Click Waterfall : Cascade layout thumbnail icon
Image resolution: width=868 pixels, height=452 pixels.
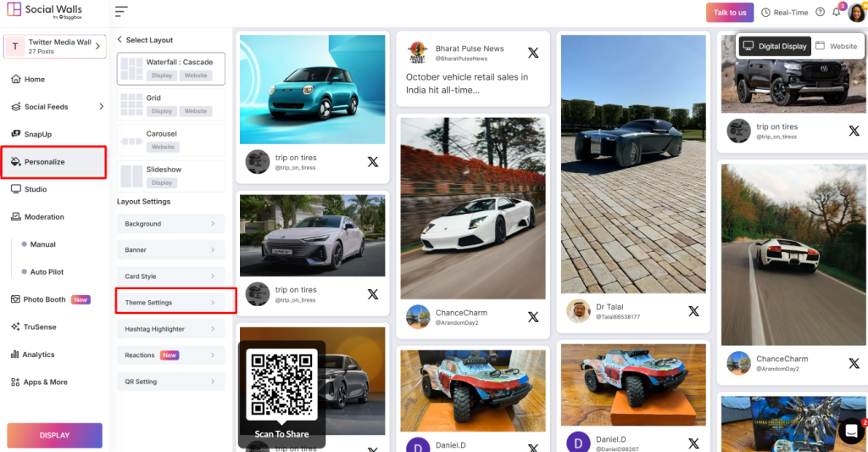[x=131, y=69]
